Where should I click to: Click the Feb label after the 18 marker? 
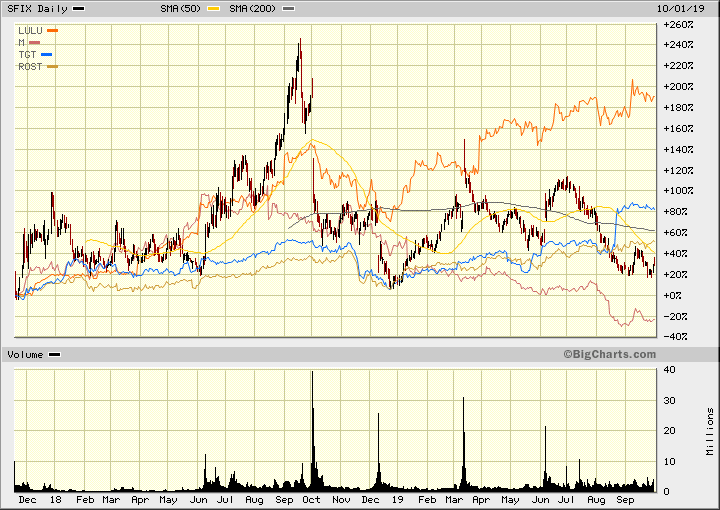pyautogui.click(x=85, y=500)
